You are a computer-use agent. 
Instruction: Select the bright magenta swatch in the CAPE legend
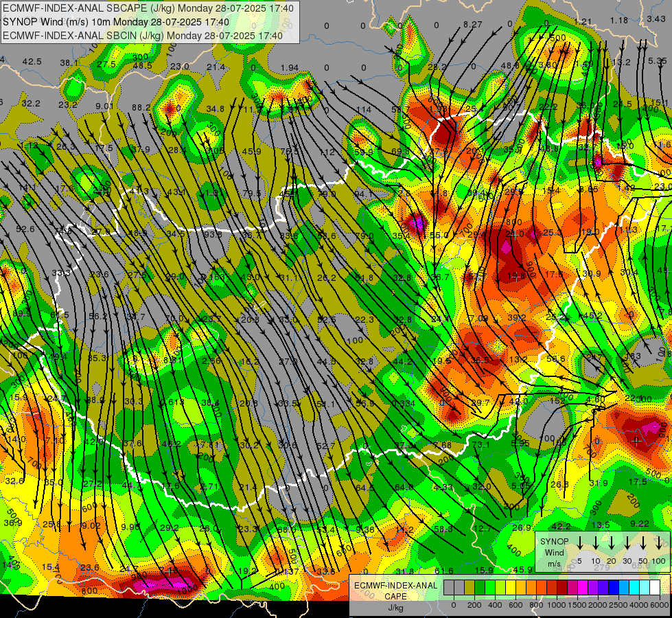[x=583, y=588]
